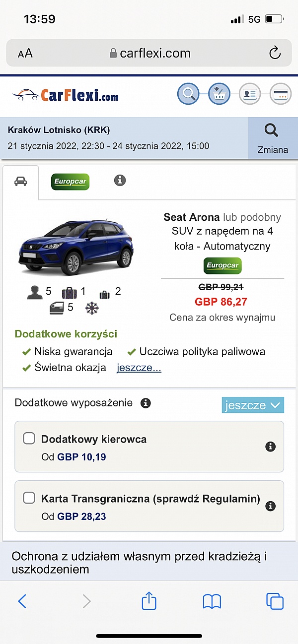Open the information tab
The image size is (298, 644).
tap(120, 180)
